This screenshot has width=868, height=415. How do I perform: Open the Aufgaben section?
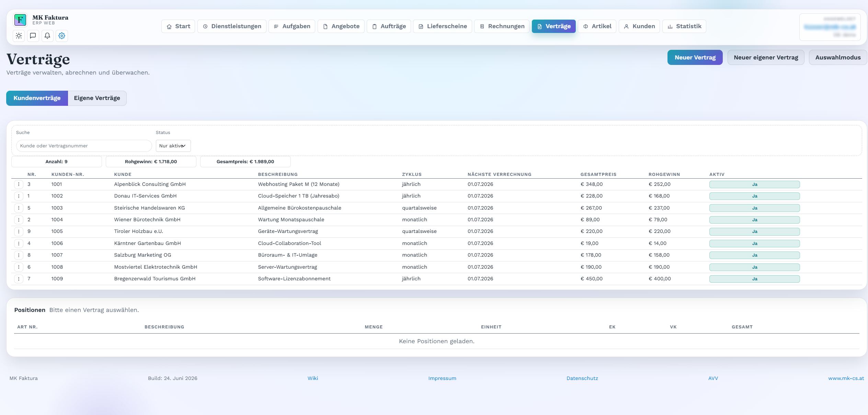pos(292,26)
